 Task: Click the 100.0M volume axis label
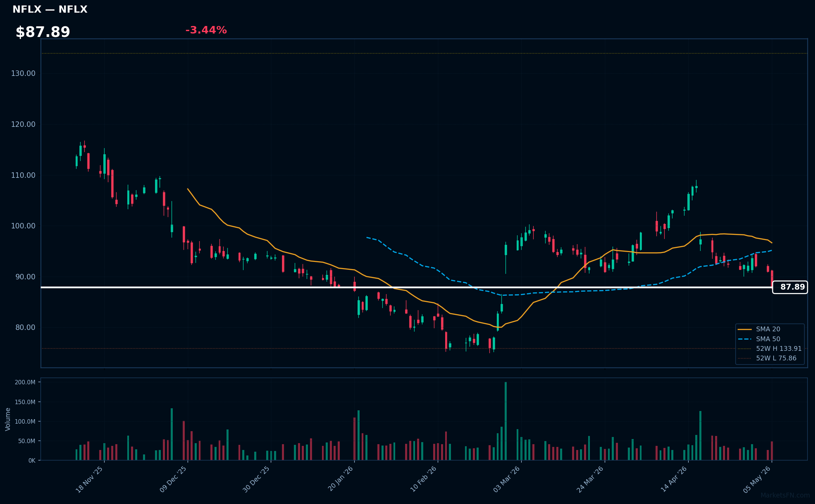point(25,422)
